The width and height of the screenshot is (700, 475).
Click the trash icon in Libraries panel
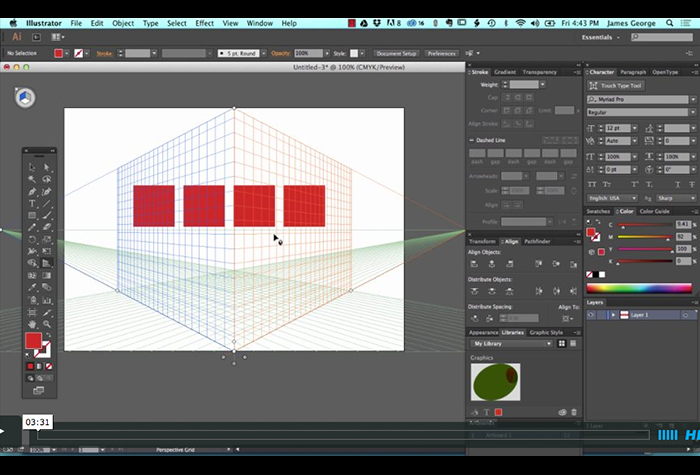[x=575, y=411]
